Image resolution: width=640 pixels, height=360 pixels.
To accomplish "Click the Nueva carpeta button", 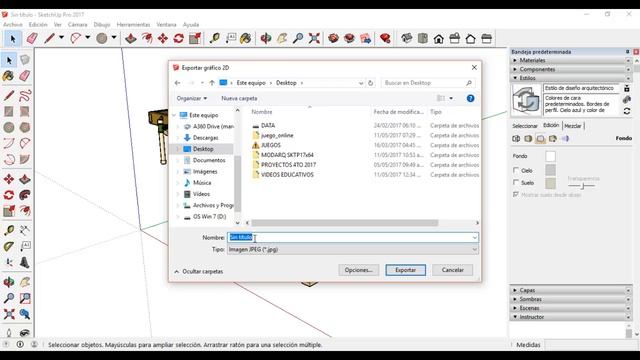I will pos(239,98).
